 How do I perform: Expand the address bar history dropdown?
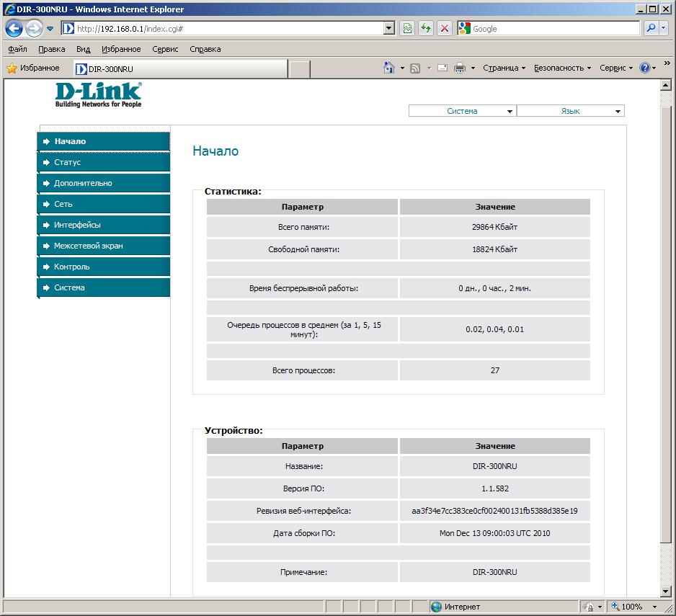(x=389, y=29)
